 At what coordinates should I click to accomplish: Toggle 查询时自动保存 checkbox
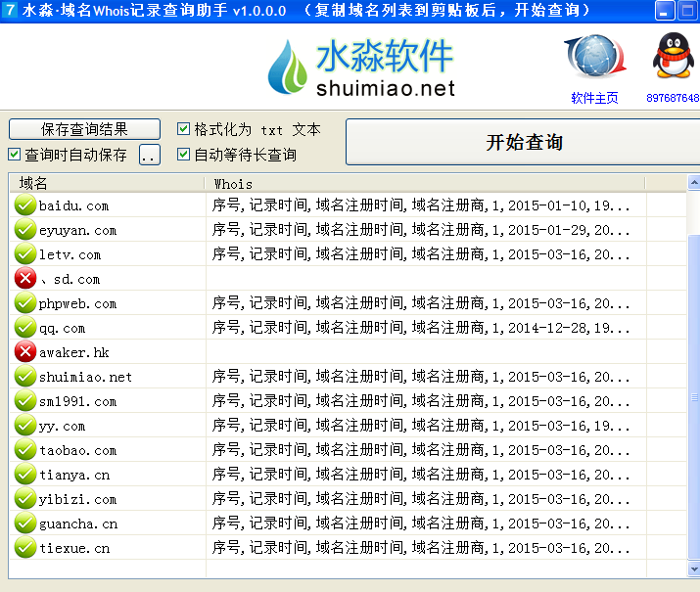tap(15, 155)
